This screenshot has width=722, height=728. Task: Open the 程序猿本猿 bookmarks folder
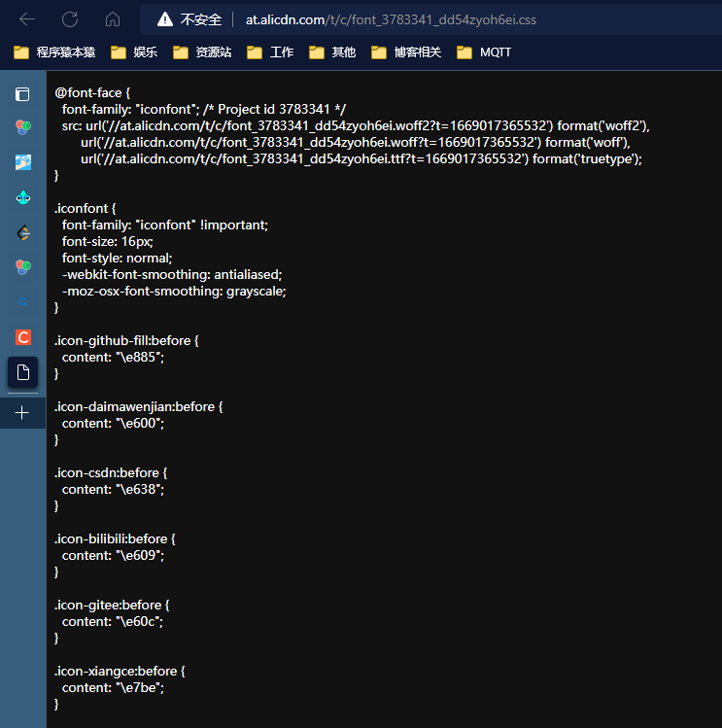[54, 52]
